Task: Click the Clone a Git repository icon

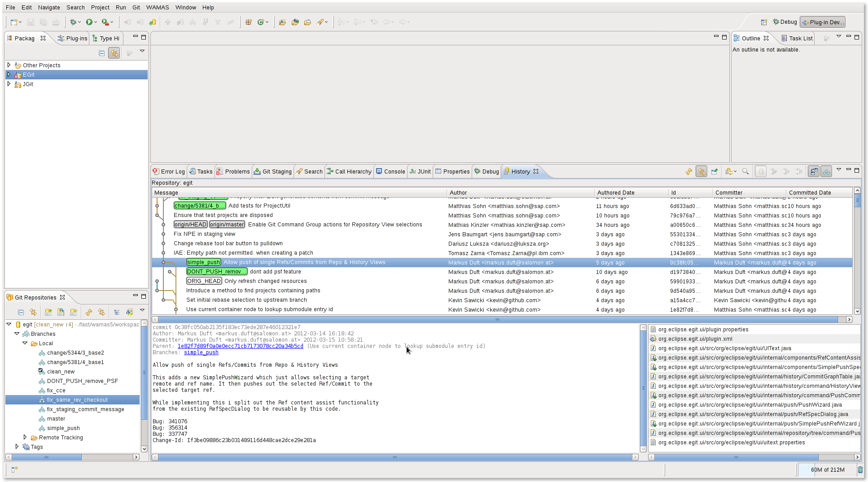Action: click(x=61, y=312)
